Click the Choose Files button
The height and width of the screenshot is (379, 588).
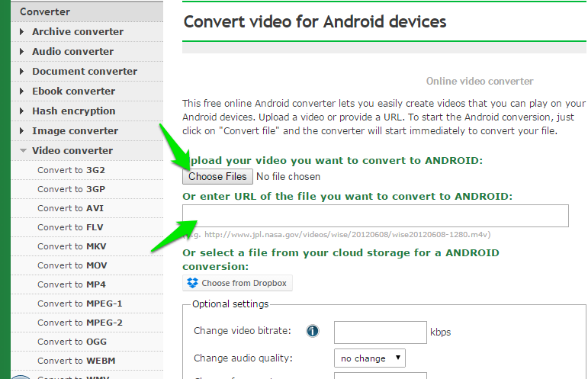pyautogui.click(x=217, y=177)
